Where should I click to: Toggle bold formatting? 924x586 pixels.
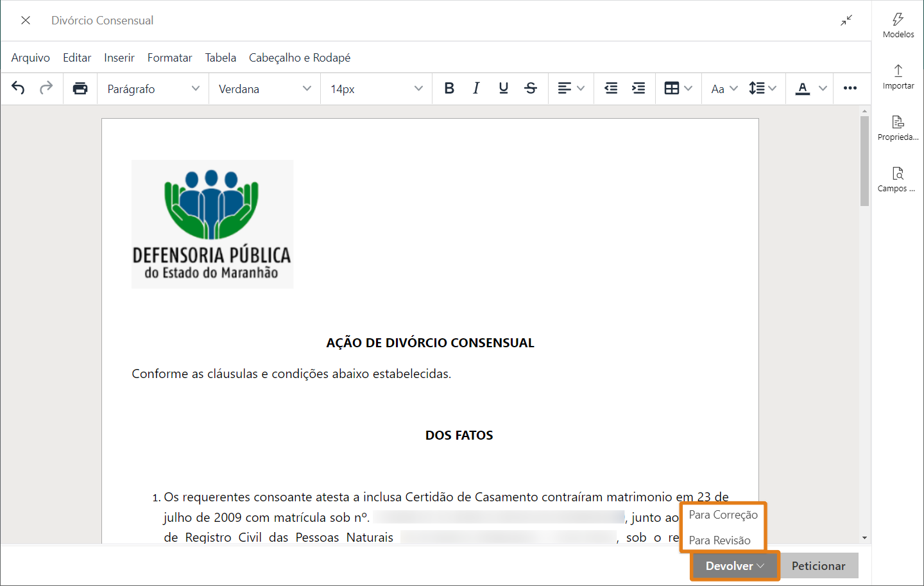pos(449,89)
